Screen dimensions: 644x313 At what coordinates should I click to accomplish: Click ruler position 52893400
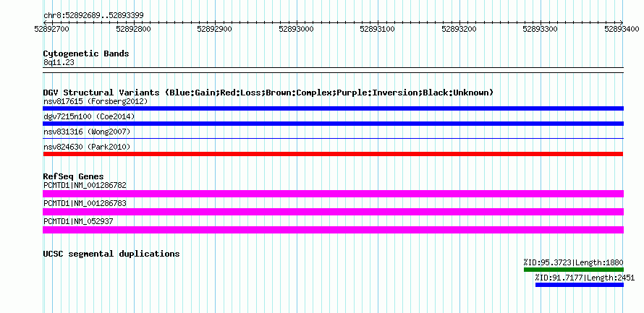pyautogui.click(x=622, y=29)
